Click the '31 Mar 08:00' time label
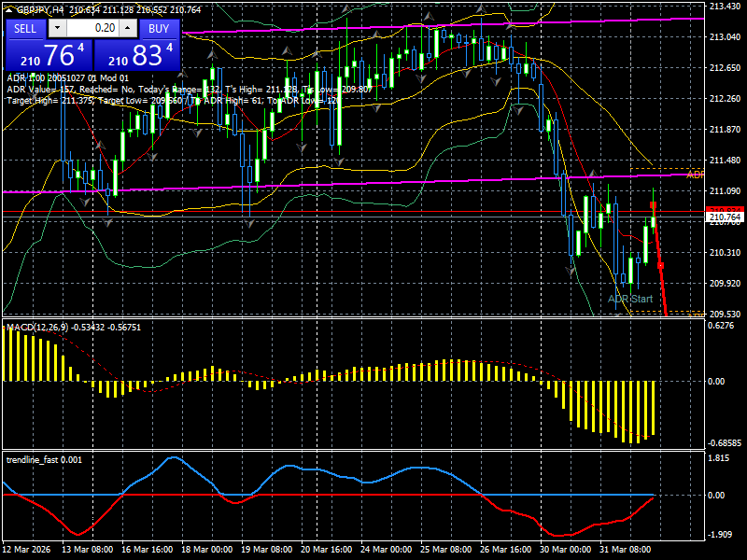Screen dimensions: 747x560 (x=626, y=550)
